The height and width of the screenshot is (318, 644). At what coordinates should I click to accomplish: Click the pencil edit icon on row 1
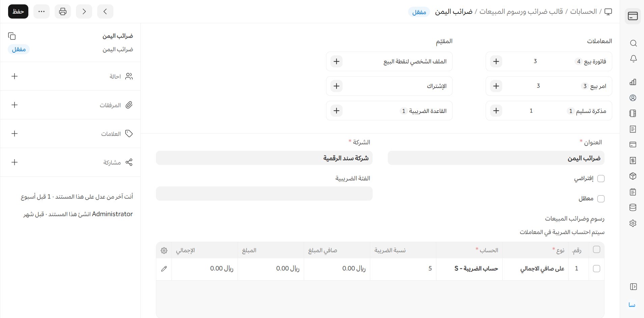[164, 269]
